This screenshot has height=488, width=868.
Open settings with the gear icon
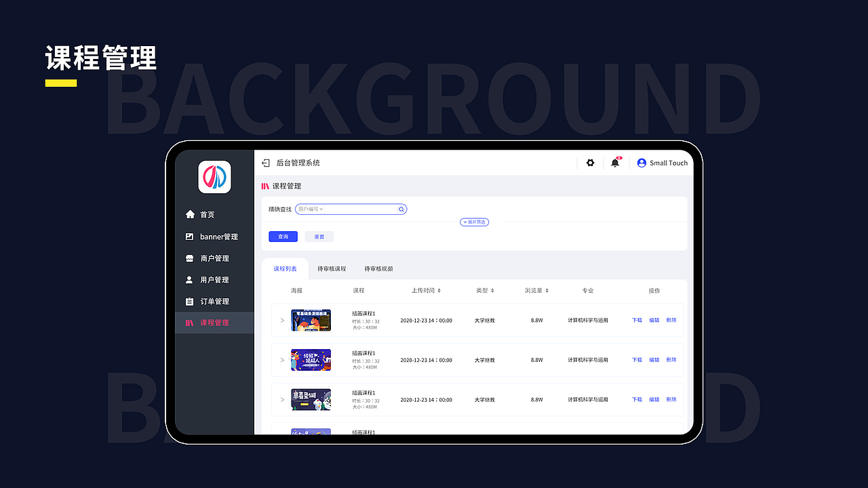[590, 163]
